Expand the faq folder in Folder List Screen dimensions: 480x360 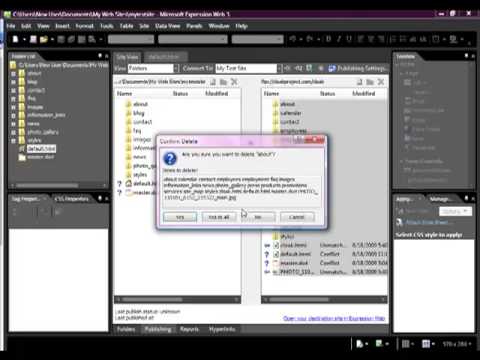(13, 99)
